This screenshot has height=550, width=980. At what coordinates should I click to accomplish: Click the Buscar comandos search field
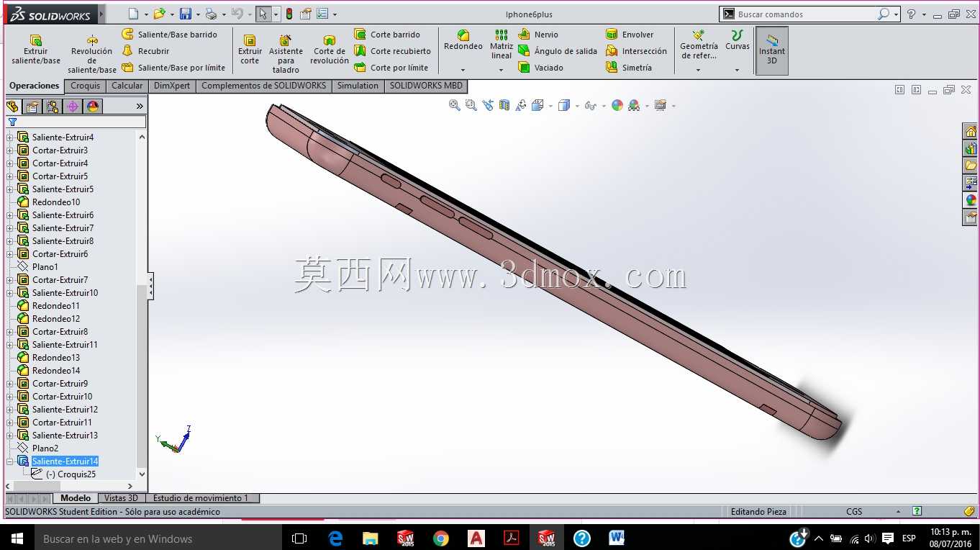coord(806,14)
